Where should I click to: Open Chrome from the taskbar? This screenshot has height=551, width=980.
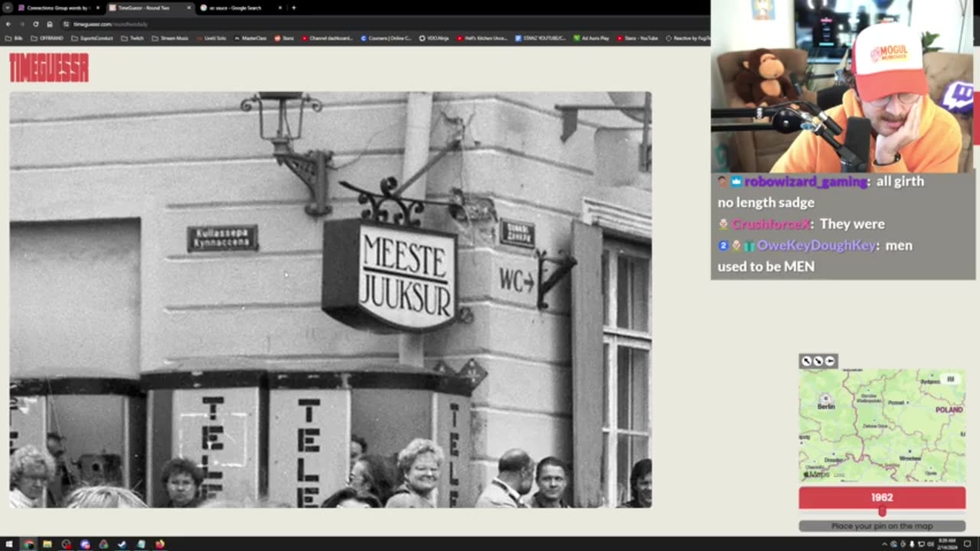[28, 544]
